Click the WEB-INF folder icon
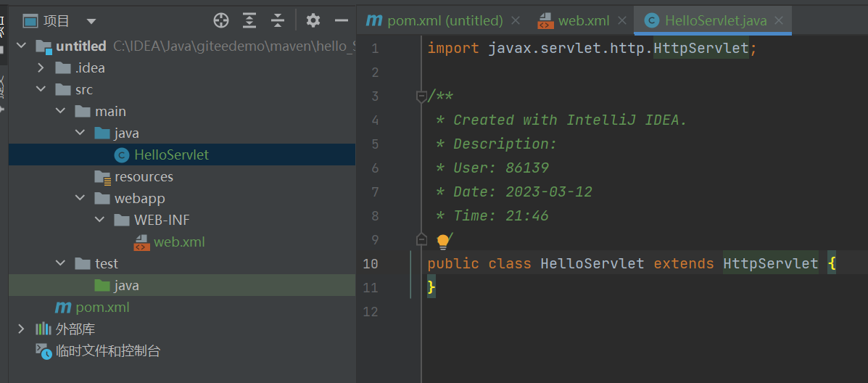The height and width of the screenshot is (383, 868). (x=122, y=221)
